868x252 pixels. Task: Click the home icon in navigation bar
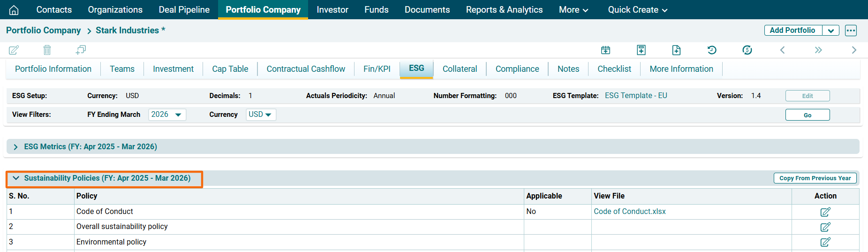point(14,10)
